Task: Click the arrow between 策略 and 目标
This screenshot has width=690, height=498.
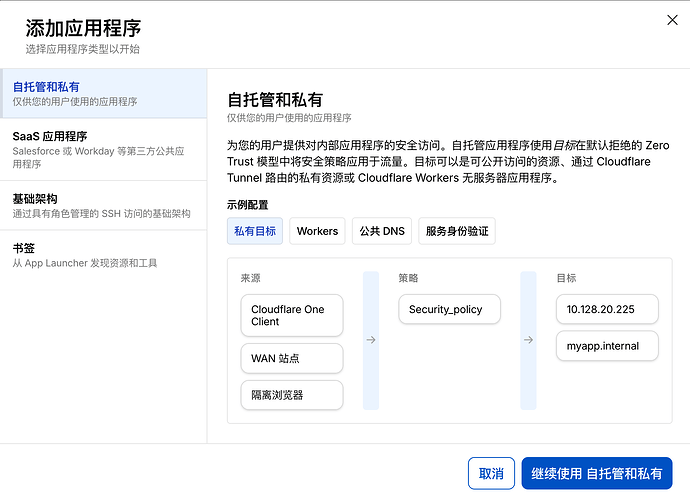Action: (x=529, y=340)
